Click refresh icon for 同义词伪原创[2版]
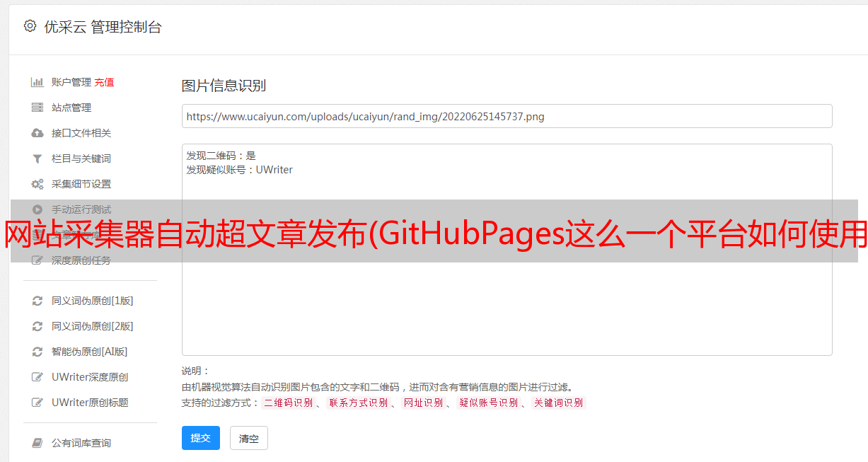This screenshot has height=462, width=868. point(37,326)
